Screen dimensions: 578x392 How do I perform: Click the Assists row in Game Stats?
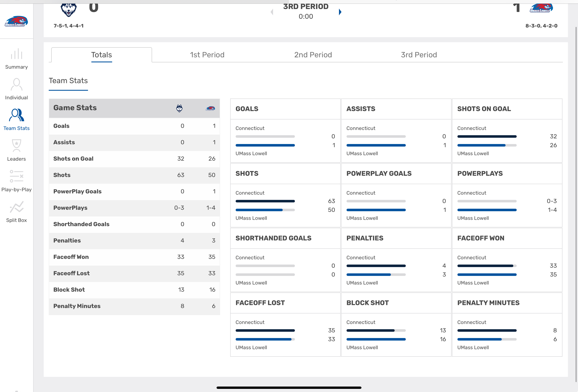(x=134, y=142)
